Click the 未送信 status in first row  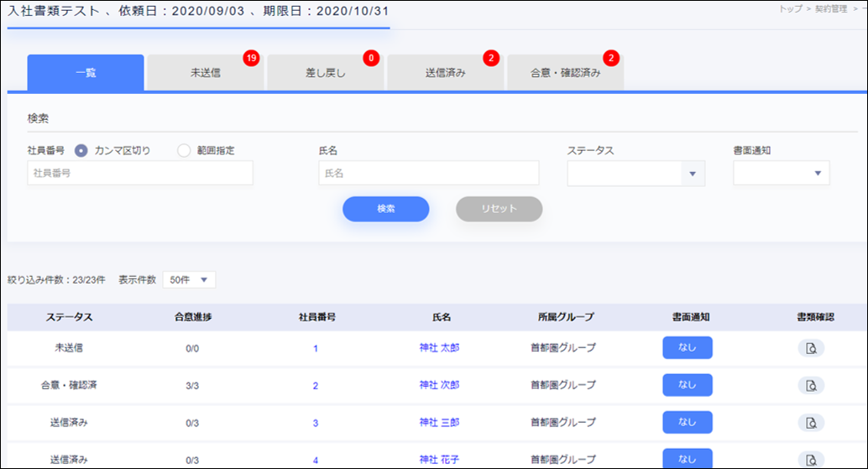pyautogui.click(x=69, y=348)
